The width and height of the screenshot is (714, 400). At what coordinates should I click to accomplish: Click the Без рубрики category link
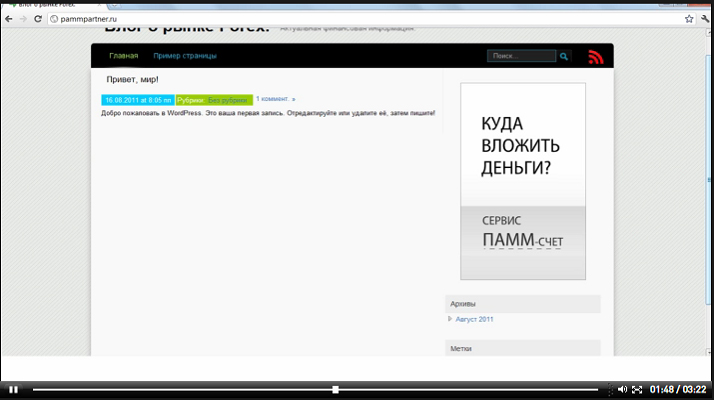coord(229,100)
